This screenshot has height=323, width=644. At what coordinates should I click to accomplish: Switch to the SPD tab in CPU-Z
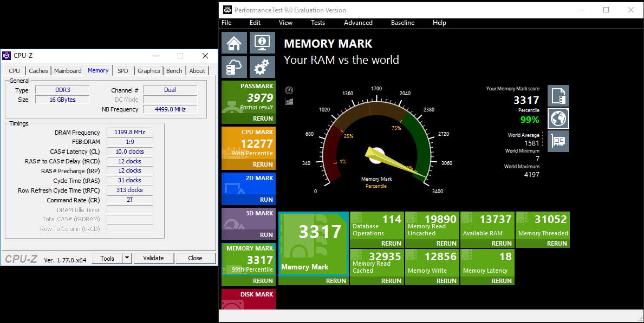point(123,70)
